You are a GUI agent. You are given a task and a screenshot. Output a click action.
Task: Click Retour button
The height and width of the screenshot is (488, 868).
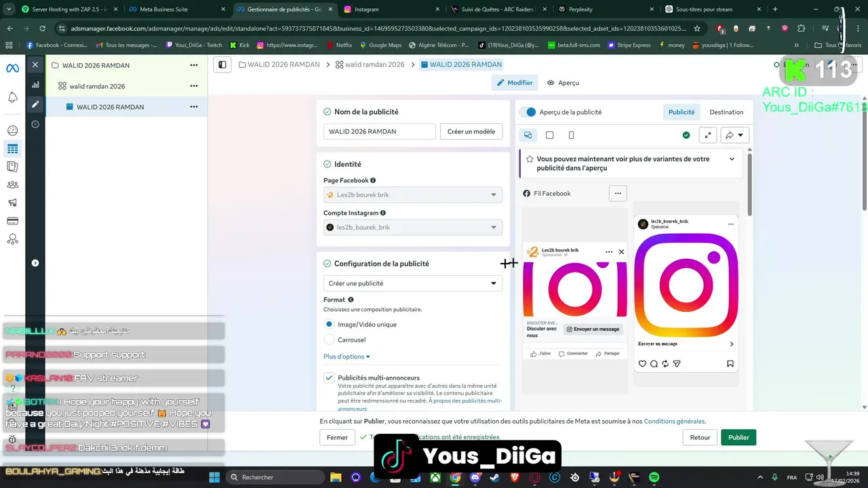coord(700,438)
